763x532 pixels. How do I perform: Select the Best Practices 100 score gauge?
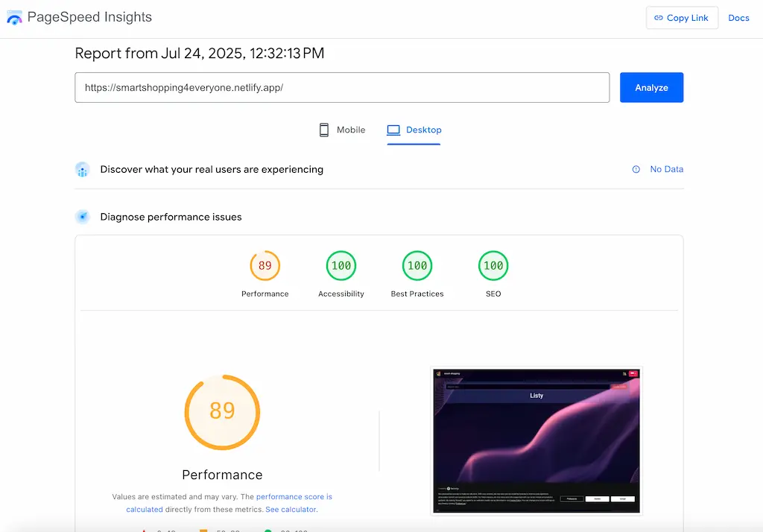click(417, 266)
